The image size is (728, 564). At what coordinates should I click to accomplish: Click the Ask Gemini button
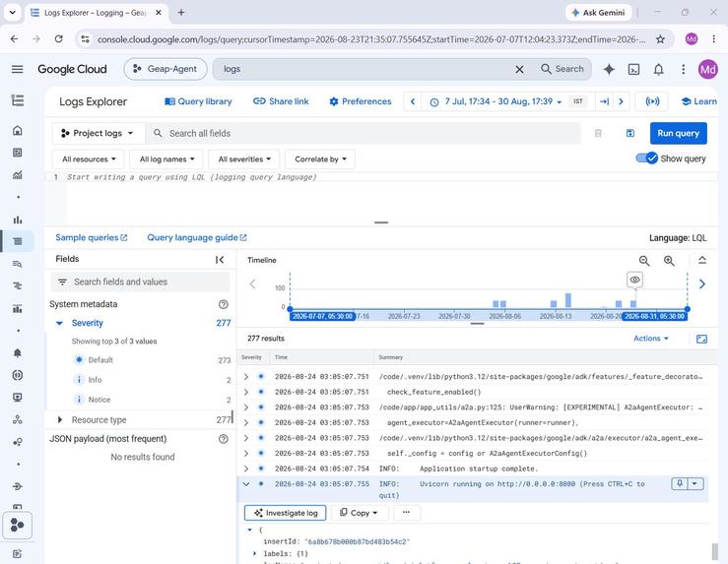598,13
